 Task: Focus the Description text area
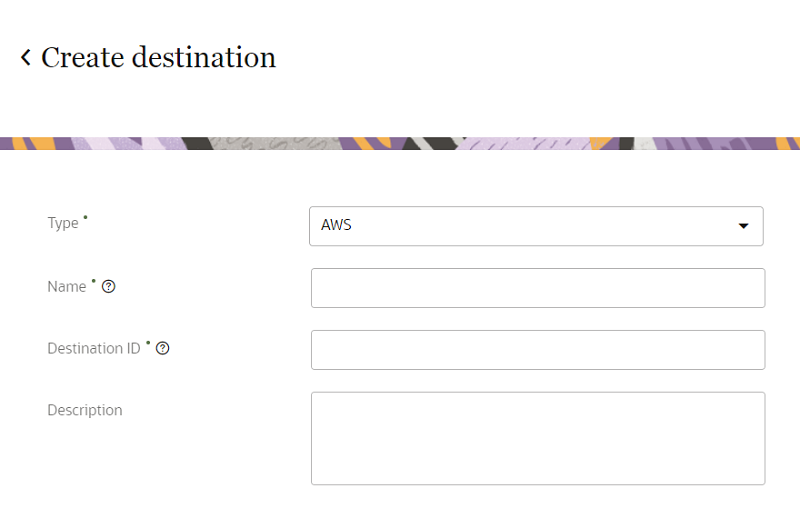538,438
